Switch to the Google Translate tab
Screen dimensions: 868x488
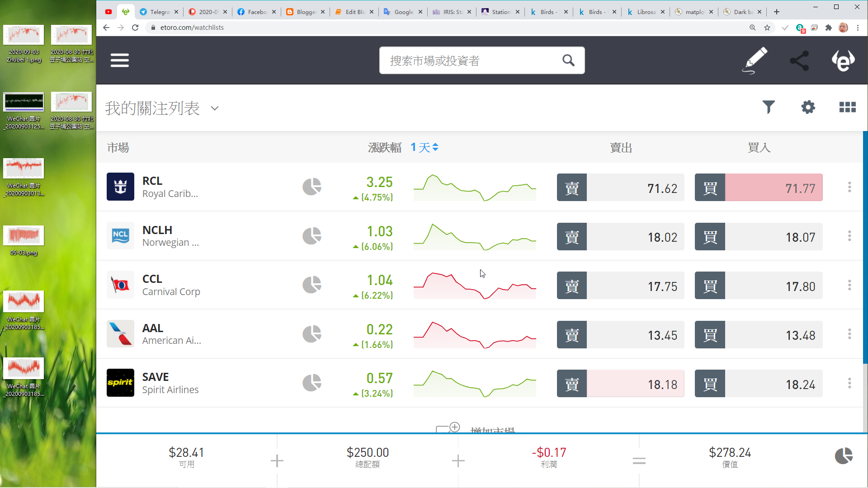tap(403, 12)
